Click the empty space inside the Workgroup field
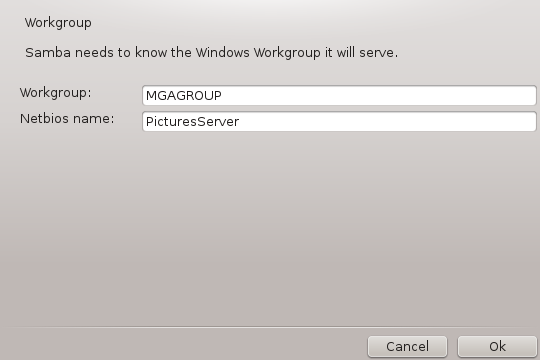The image size is (540, 360). 379,95
